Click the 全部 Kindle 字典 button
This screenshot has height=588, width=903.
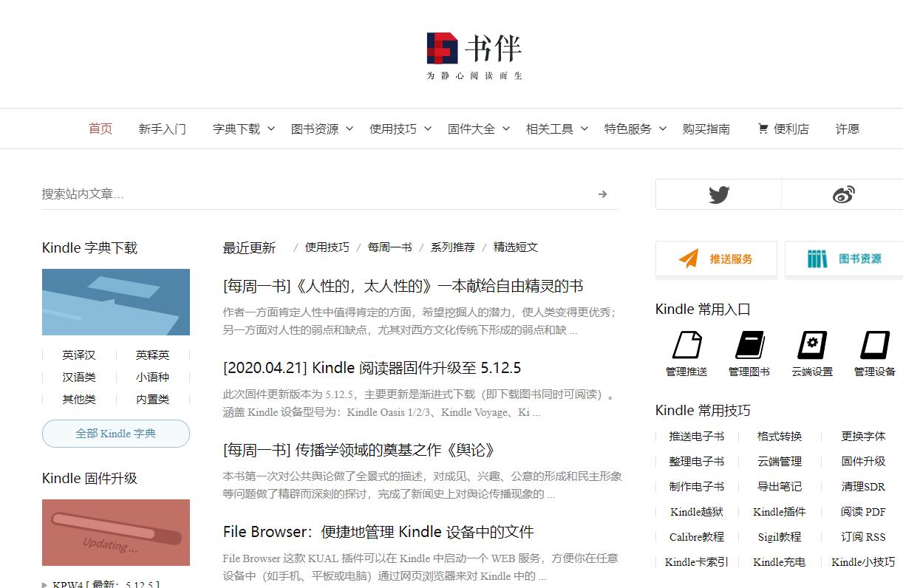click(x=116, y=434)
